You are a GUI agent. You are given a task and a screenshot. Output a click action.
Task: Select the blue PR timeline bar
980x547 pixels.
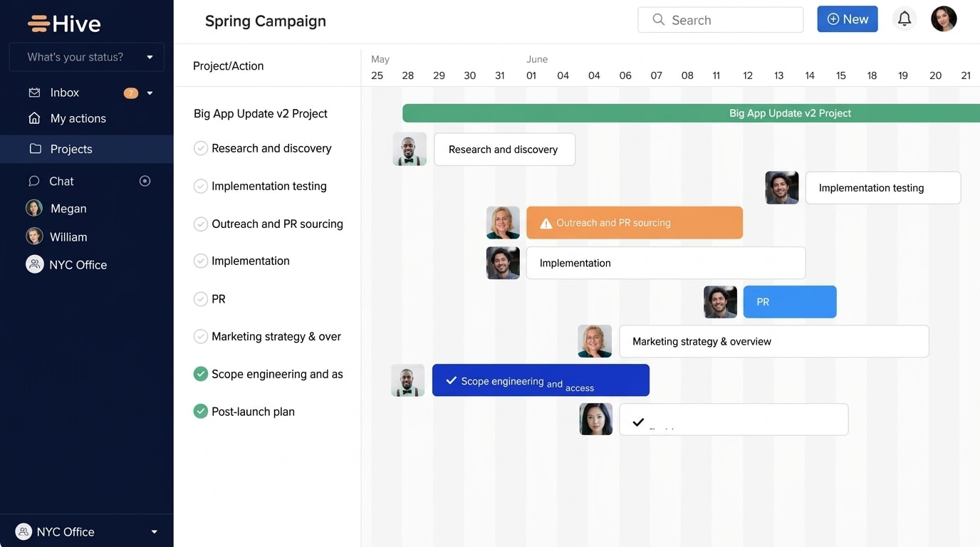(790, 302)
